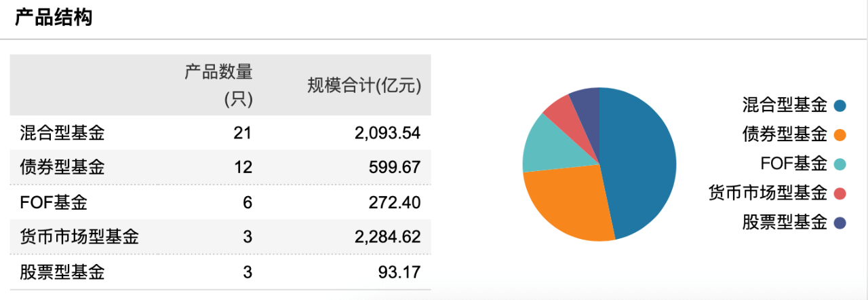Select the dark purple pie slice
This screenshot has height=300, width=868.
click(x=587, y=100)
